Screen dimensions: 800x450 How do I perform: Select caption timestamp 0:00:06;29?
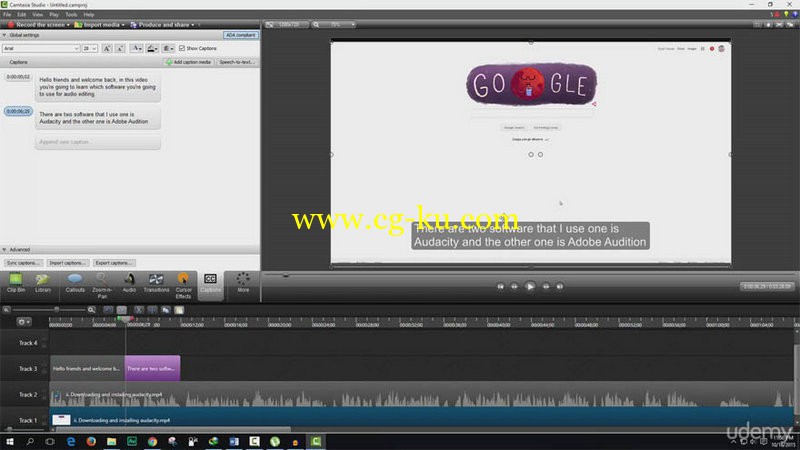[x=18, y=111]
